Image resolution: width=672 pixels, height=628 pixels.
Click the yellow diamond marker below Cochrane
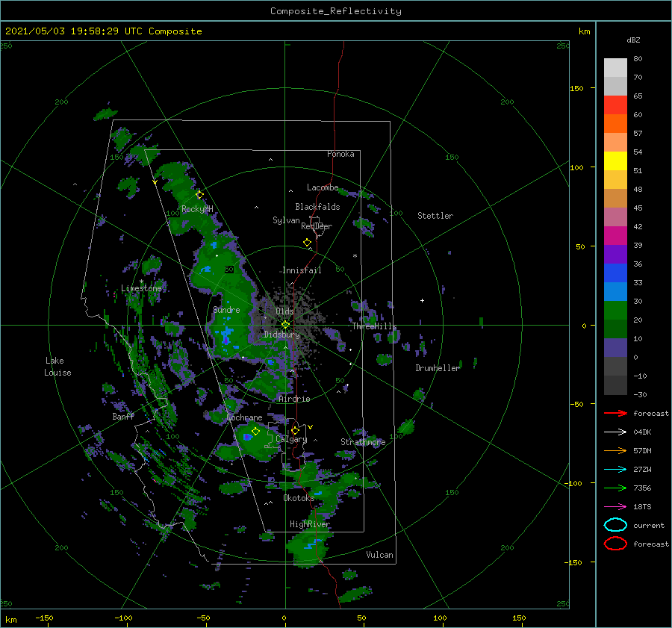click(x=255, y=432)
